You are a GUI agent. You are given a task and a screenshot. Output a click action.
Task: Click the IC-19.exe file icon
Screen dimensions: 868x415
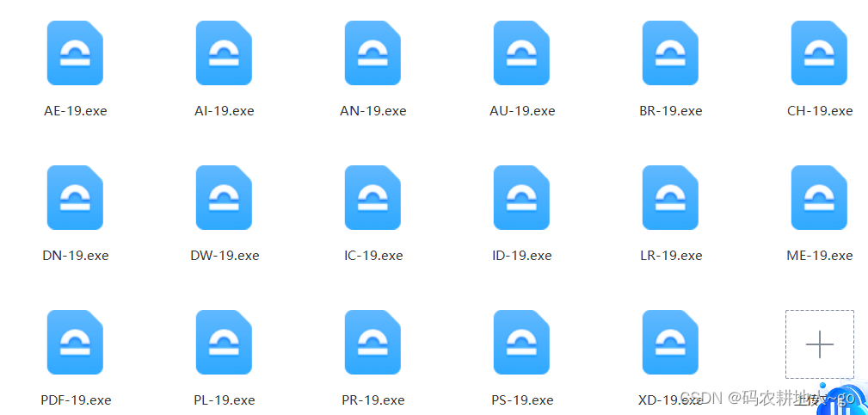[373, 198]
